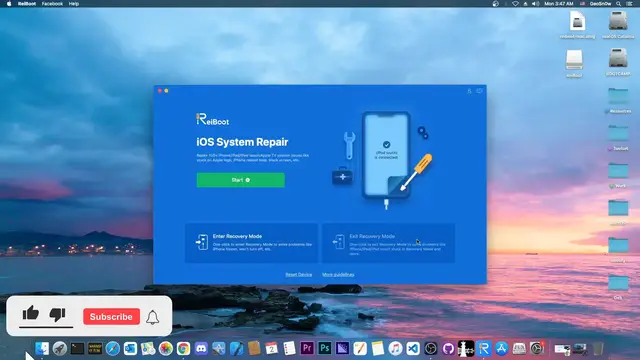Launch ReiBoot from the Dock
Image resolution: width=640 pixels, height=360 pixels.
484,349
